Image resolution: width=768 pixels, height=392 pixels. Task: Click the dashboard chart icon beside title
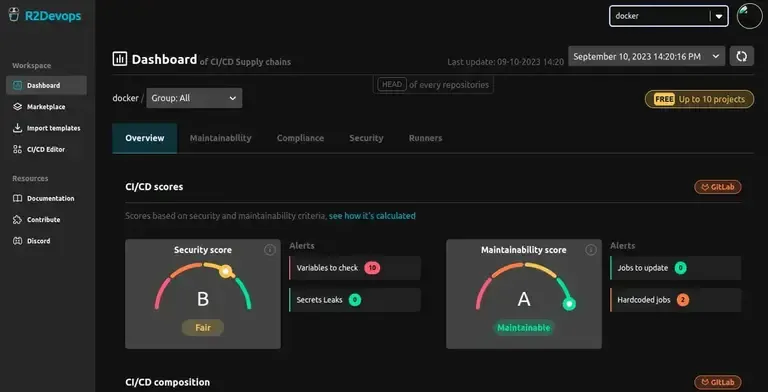click(x=120, y=59)
